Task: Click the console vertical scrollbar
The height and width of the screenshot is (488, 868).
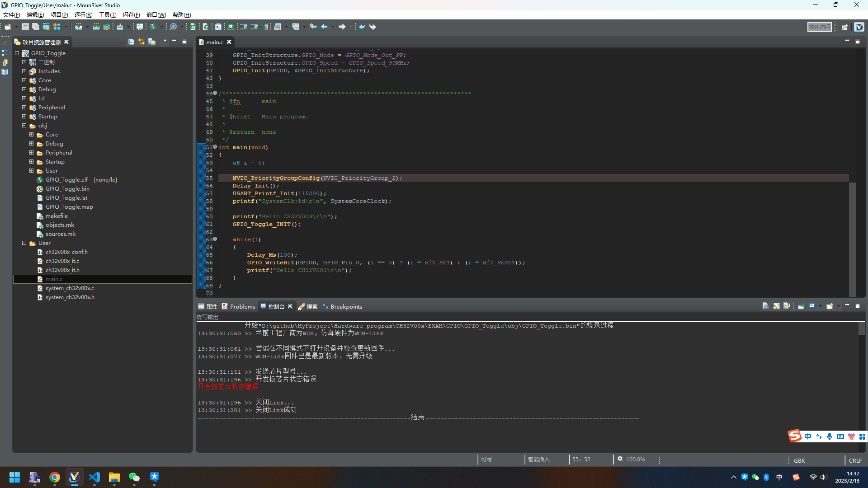Action: click(862, 328)
